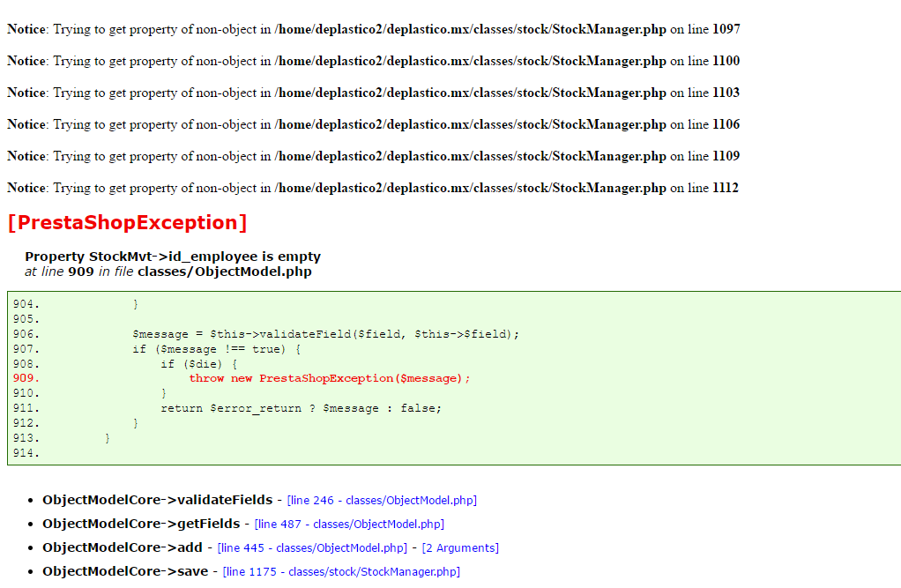The image size is (901, 588).
Task: Select the Notice mentioning line 1109
Action: [x=374, y=156]
